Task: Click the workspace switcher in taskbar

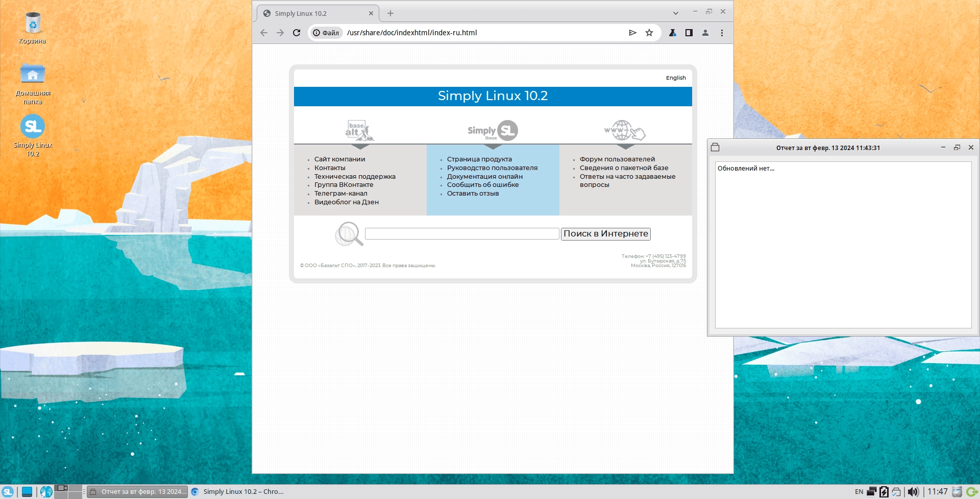Action: pos(68,492)
